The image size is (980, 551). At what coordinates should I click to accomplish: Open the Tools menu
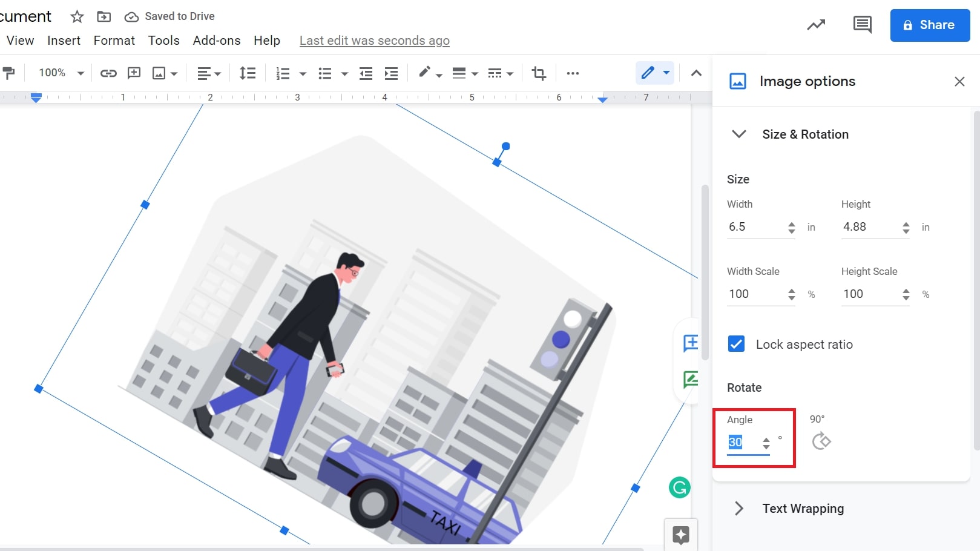tap(163, 41)
